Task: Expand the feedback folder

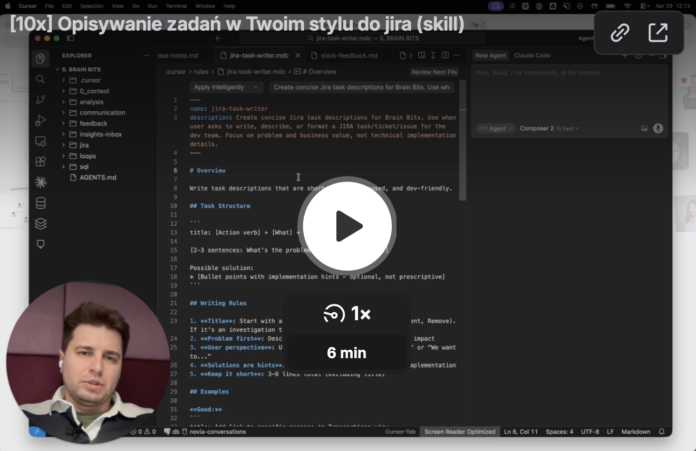Action: pyautogui.click(x=93, y=123)
